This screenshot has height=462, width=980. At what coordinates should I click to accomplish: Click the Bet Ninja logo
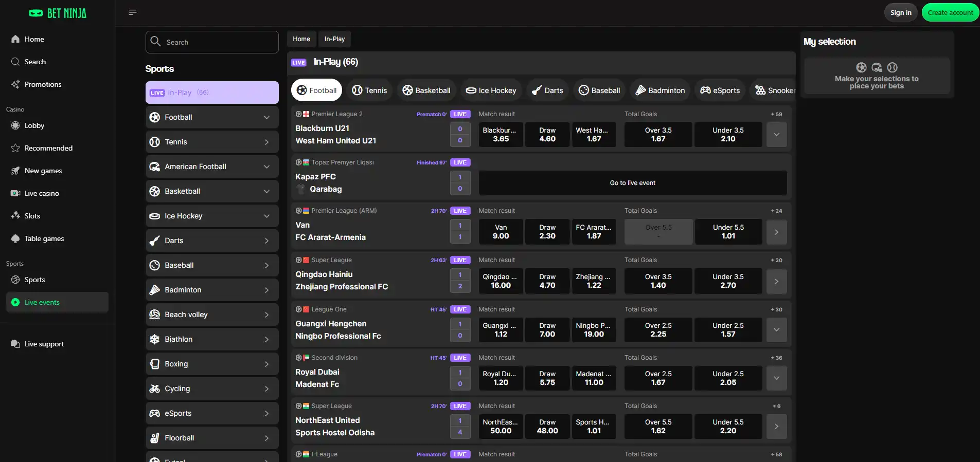click(x=58, y=13)
